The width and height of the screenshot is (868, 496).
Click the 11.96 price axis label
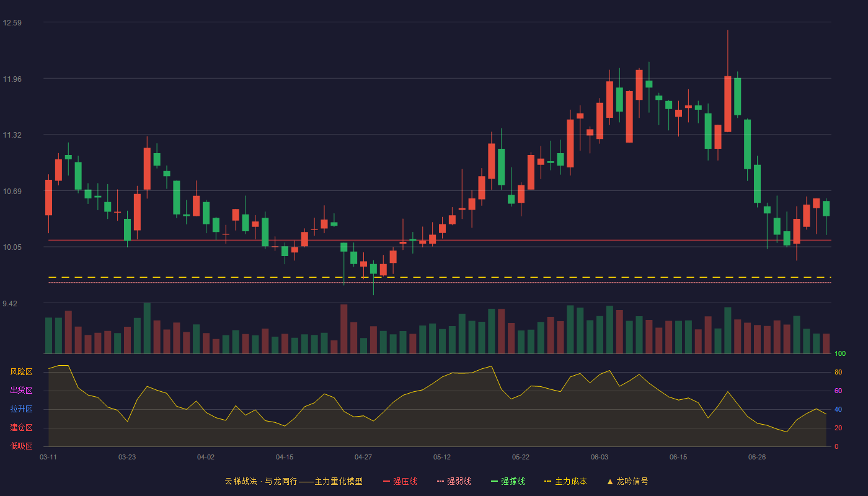pyautogui.click(x=12, y=79)
